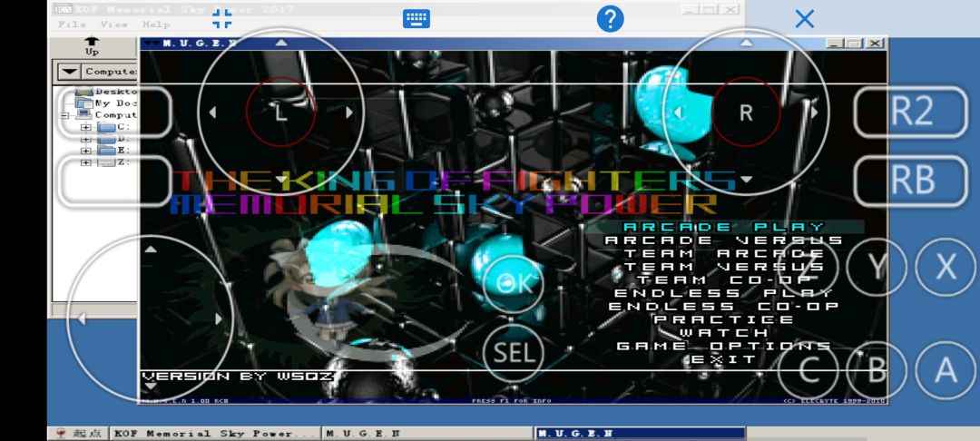The width and height of the screenshot is (980, 441).
Task: Tap the C gamepad button
Action: pos(808,371)
